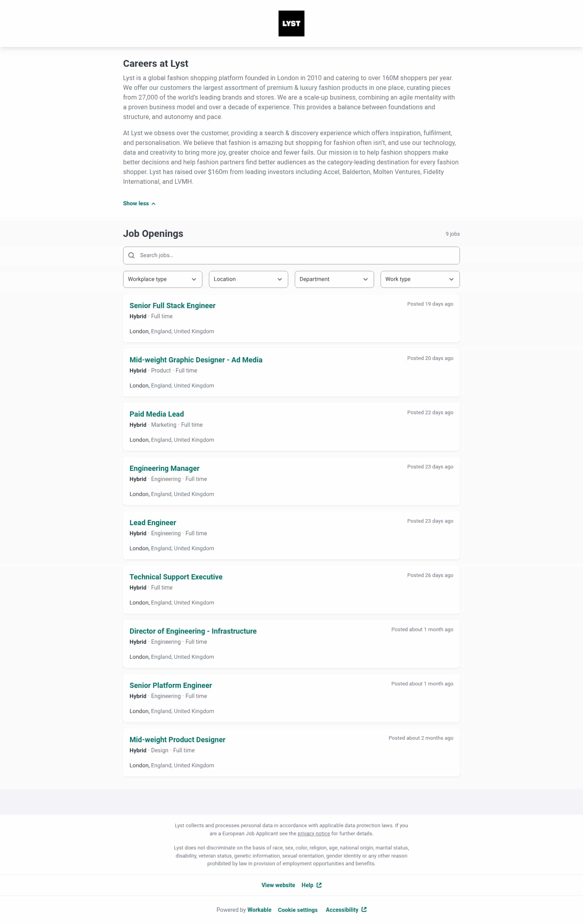Screen dimensions: 583x924
Task: Click the '9 jobs' count text
Action: [x=453, y=234]
